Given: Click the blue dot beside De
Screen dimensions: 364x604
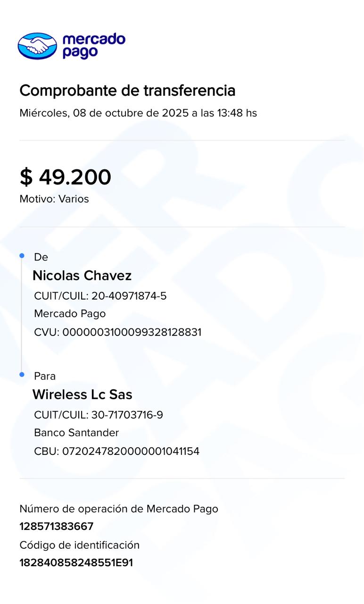Looking at the screenshot, I should [22, 256].
